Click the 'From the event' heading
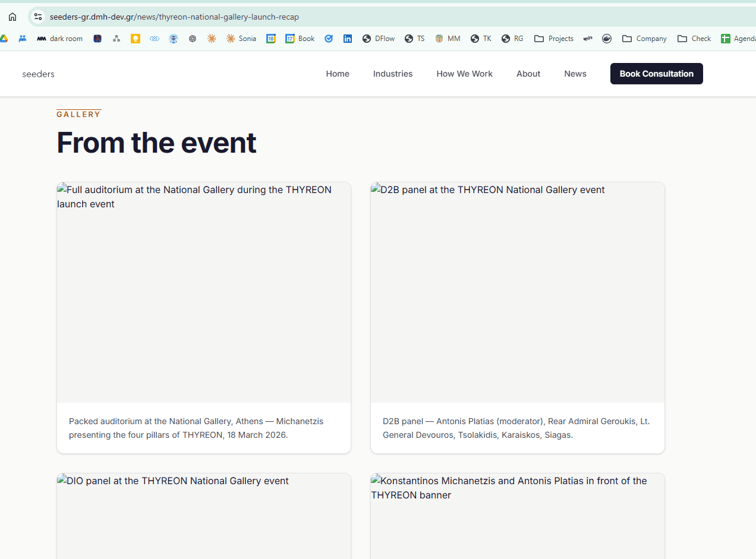Screen dimensions: 756x559 pyautogui.click(x=156, y=143)
